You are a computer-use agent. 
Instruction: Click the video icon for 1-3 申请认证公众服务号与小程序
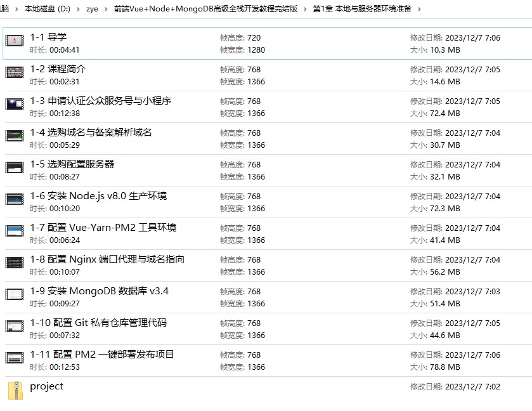(x=15, y=104)
